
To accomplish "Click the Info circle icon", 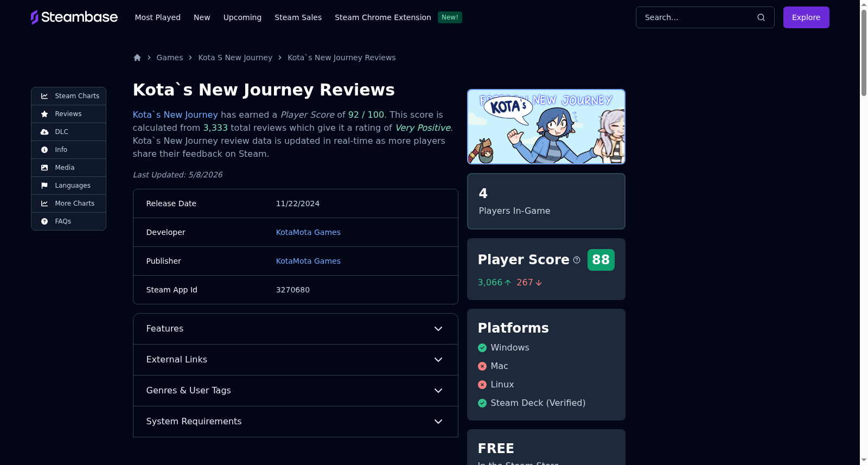I will point(44,150).
